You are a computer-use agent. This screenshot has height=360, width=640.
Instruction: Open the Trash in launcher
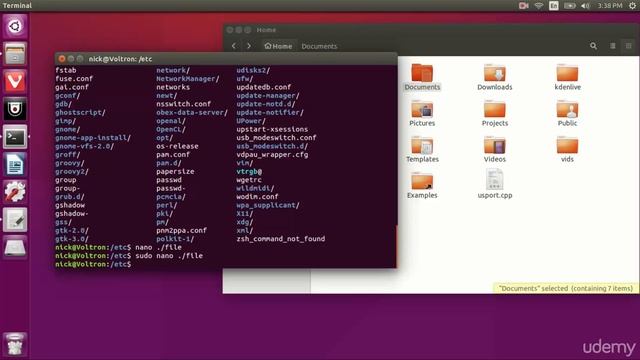click(15, 344)
